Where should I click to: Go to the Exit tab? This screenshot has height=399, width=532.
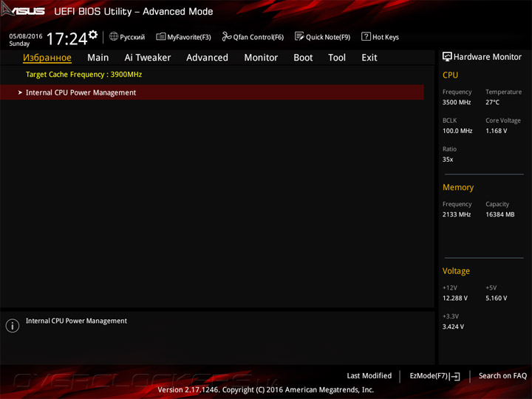(x=369, y=58)
